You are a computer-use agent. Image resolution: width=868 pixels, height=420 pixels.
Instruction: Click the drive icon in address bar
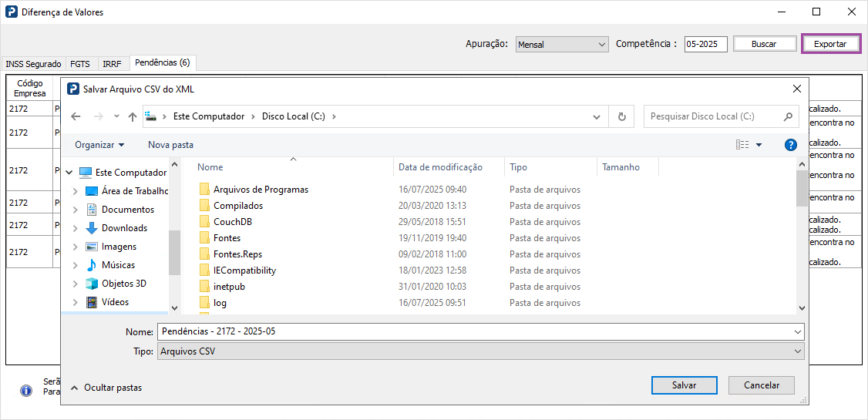pyautogui.click(x=151, y=117)
